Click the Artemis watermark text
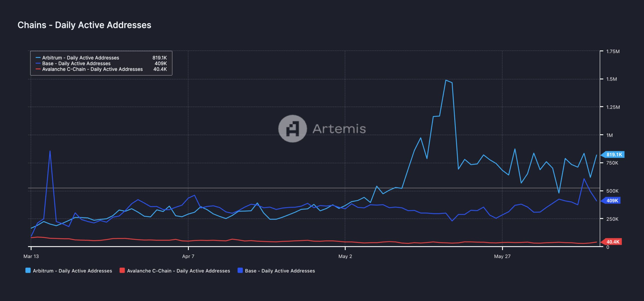This screenshot has width=644, height=301. point(339,129)
